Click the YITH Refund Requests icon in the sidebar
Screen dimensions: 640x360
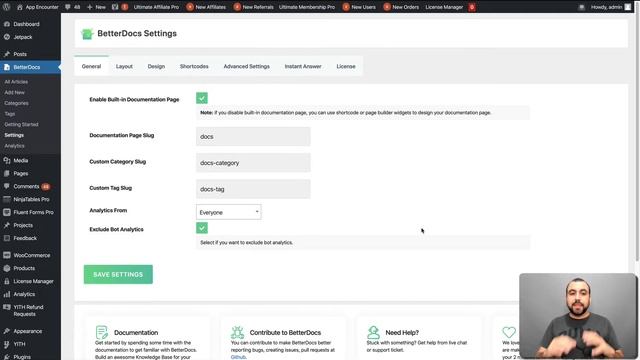click(x=7, y=307)
